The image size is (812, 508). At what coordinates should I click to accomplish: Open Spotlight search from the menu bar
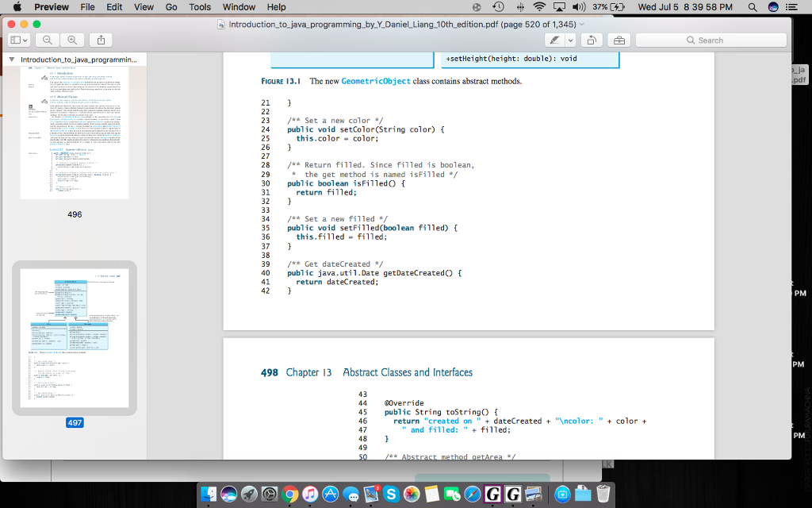point(751,7)
